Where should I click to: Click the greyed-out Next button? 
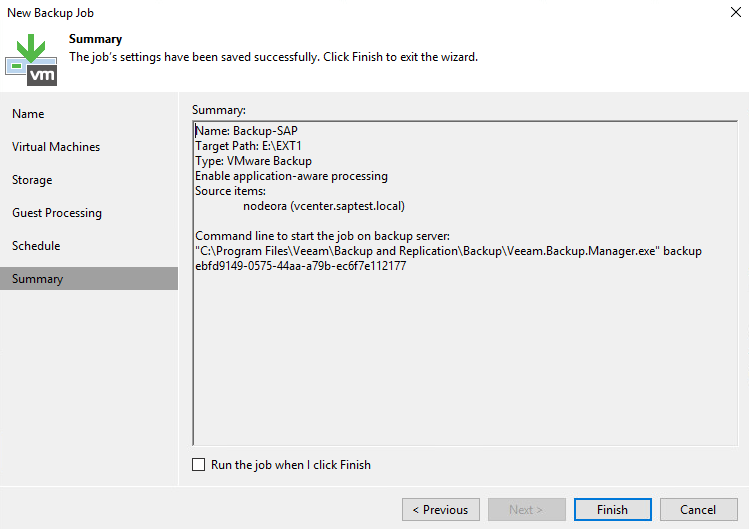point(526,510)
